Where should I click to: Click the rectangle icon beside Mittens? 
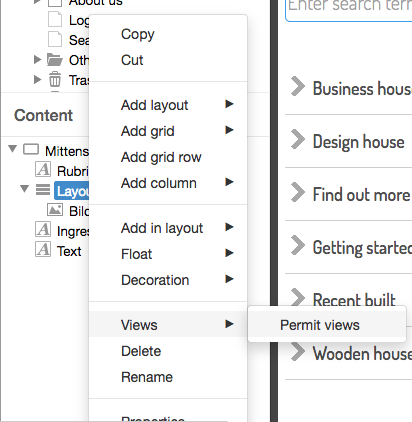31,150
